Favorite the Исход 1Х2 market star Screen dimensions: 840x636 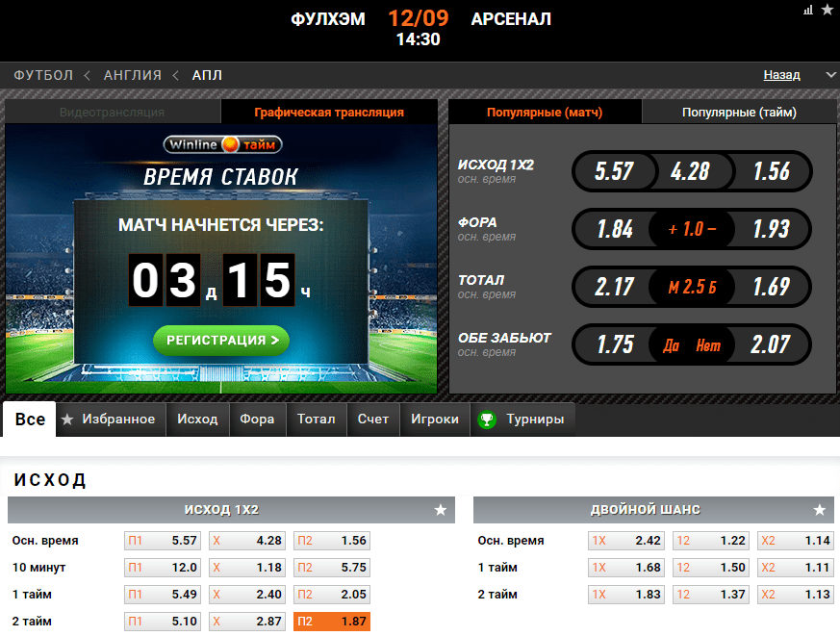click(441, 510)
